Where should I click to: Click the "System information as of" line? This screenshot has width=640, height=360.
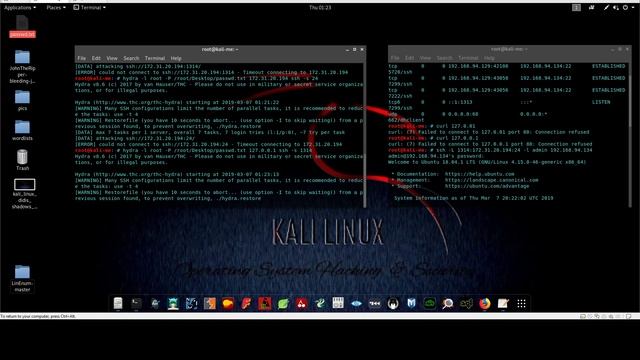473,198
